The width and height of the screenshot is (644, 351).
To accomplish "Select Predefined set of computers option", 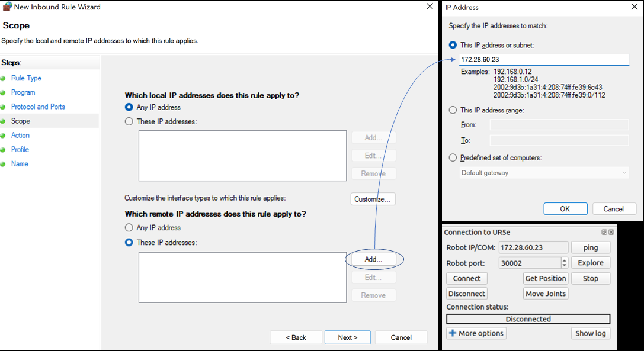I will point(453,158).
